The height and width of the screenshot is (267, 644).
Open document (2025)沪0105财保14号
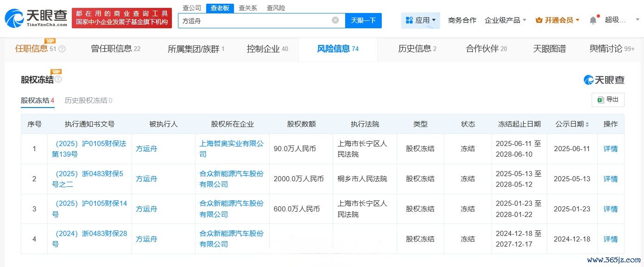(89, 209)
